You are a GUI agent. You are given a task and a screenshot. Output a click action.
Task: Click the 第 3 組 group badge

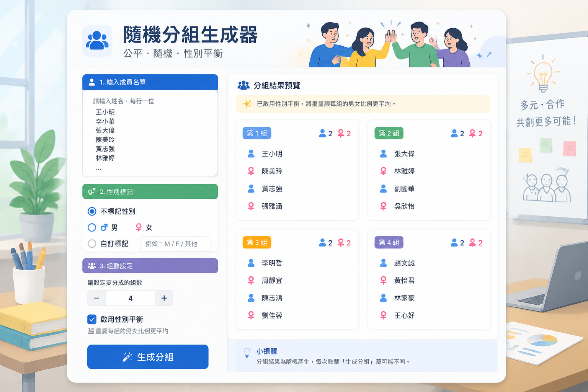257,242
